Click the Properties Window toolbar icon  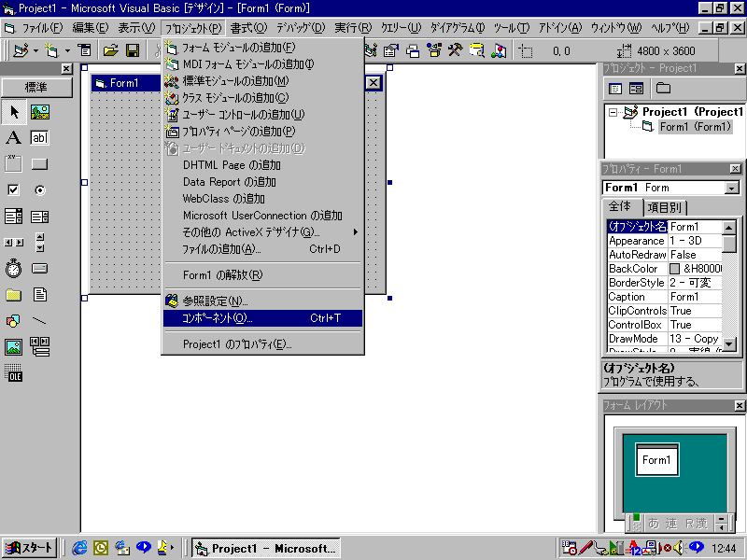coord(391,50)
